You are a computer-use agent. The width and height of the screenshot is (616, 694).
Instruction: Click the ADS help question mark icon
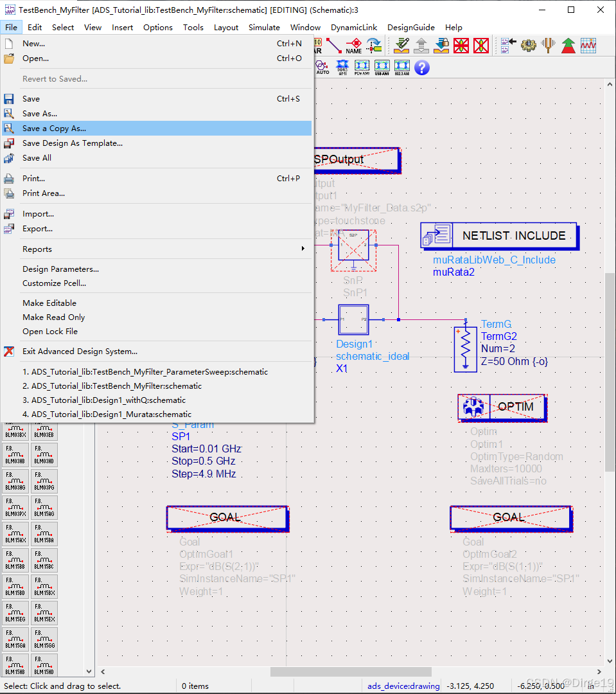(421, 67)
